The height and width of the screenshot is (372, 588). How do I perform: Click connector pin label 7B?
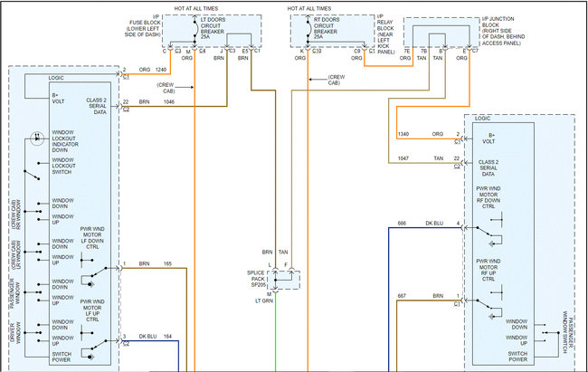click(x=423, y=51)
